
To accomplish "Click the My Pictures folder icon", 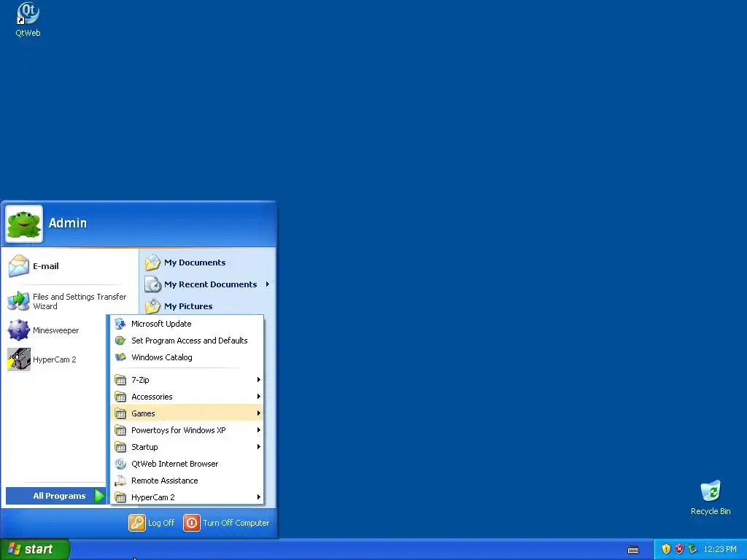I will [152, 306].
